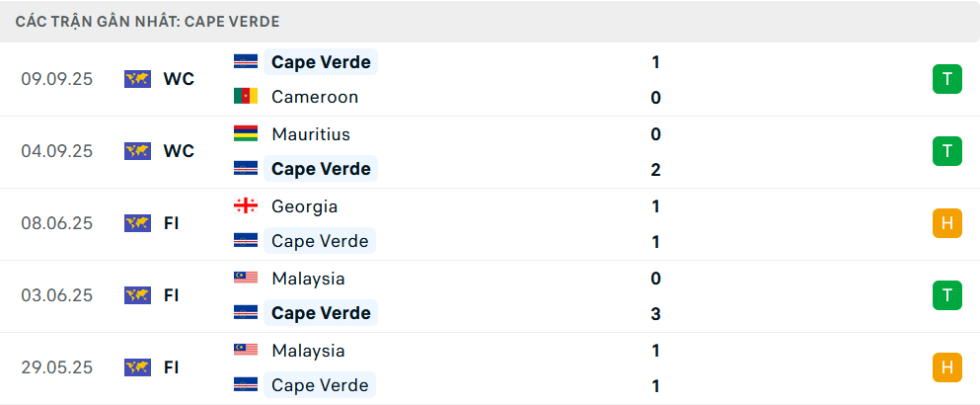Open Malaysia link in 03.06.25 match
The image size is (980, 405).
tap(308, 279)
